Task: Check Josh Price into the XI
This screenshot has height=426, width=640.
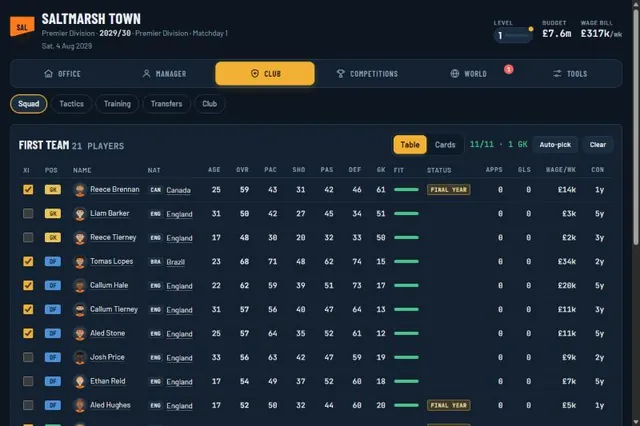Action: click(28, 357)
